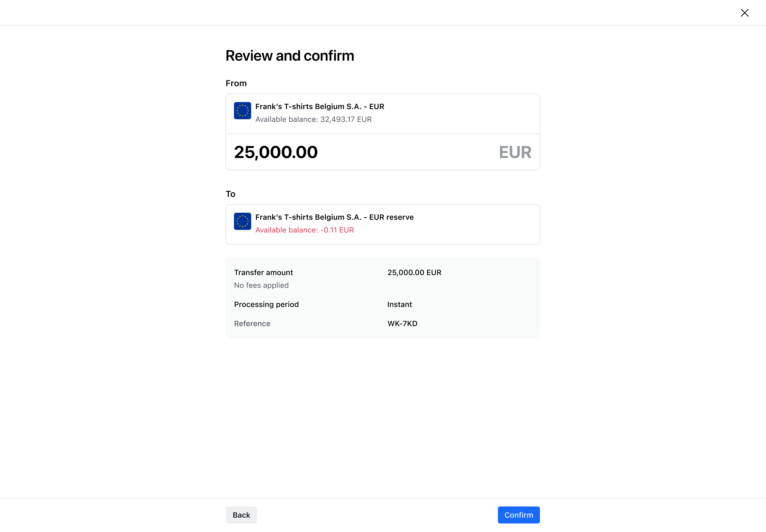The height and width of the screenshot is (532, 766).
Task: Click the 'Review and confirm' heading
Action: pyautogui.click(x=290, y=56)
